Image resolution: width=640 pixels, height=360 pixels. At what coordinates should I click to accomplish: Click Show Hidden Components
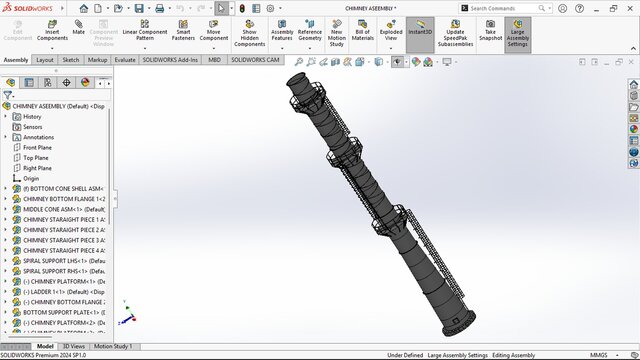click(x=249, y=33)
